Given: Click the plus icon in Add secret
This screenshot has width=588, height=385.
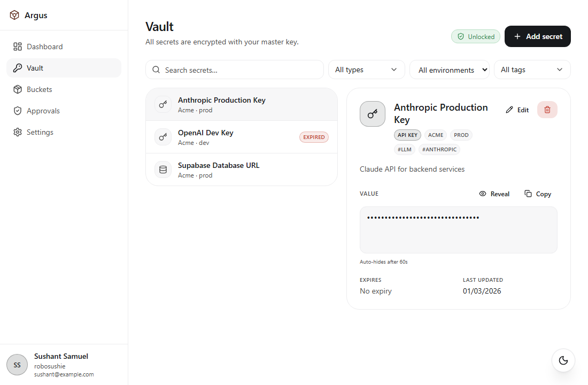Looking at the screenshot, I should [517, 36].
